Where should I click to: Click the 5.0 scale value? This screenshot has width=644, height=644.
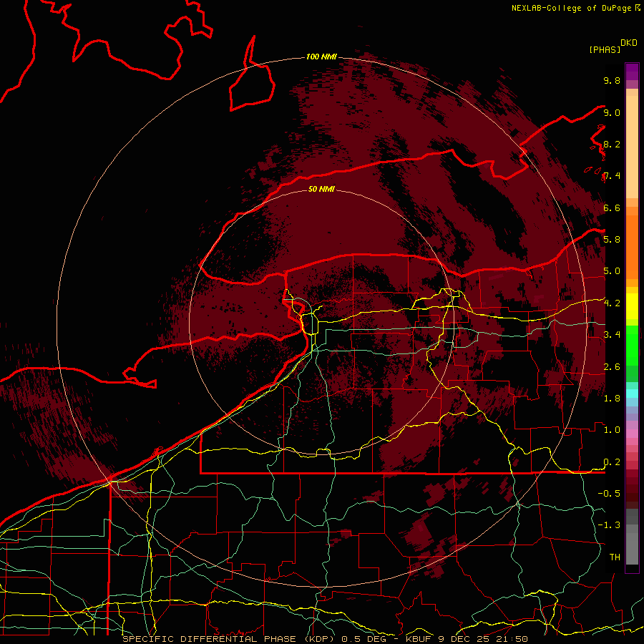pos(612,271)
